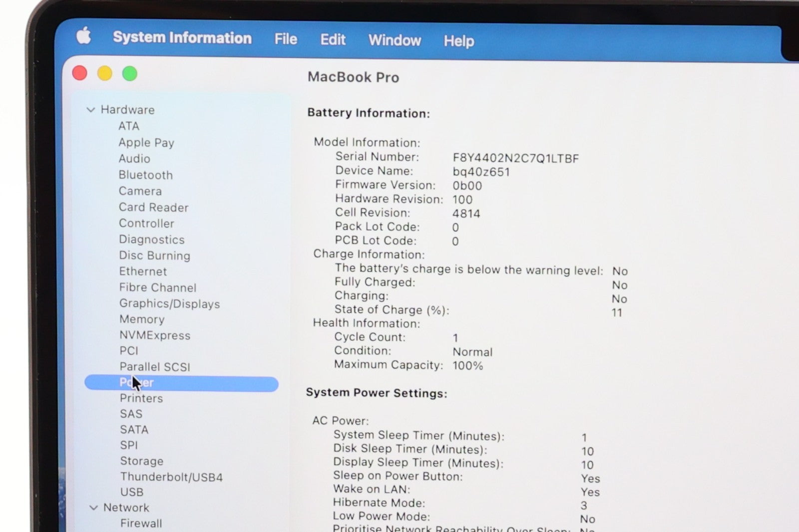
Task: Select Graphics/Displays in the sidebar
Action: pyautogui.click(x=169, y=303)
